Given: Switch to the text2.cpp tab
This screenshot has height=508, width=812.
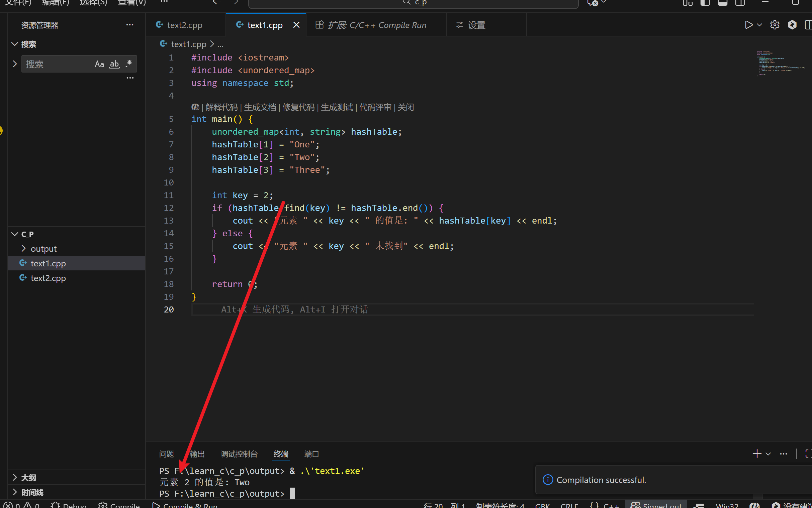Looking at the screenshot, I should pyautogui.click(x=184, y=25).
